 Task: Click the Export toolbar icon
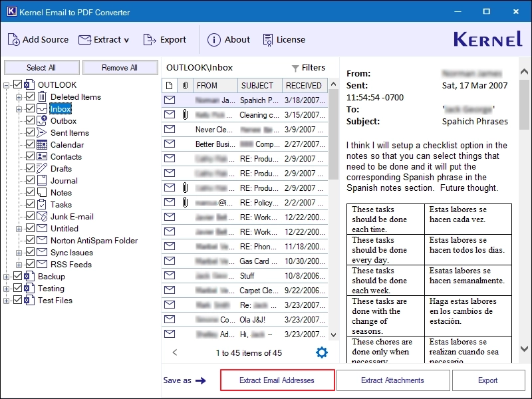click(x=150, y=40)
